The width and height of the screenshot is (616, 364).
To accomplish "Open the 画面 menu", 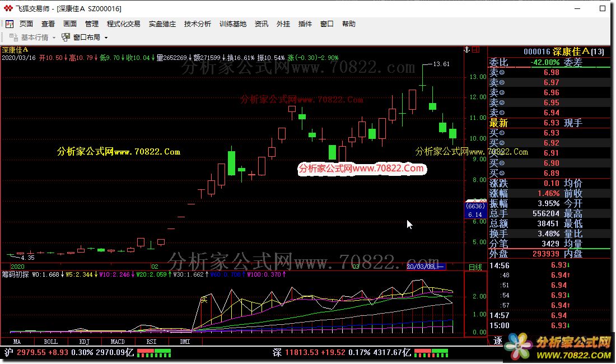I will [x=70, y=24].
